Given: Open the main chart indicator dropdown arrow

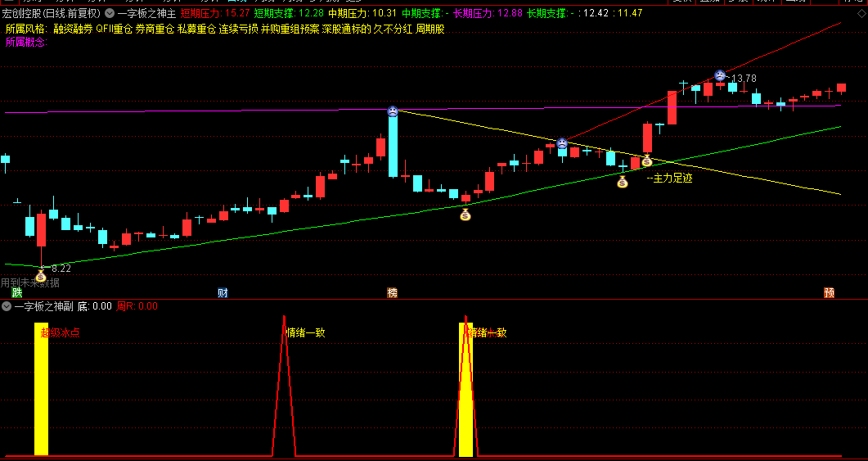Looking at the screenshot, I should pyautogui.click(x=110, y=13).
